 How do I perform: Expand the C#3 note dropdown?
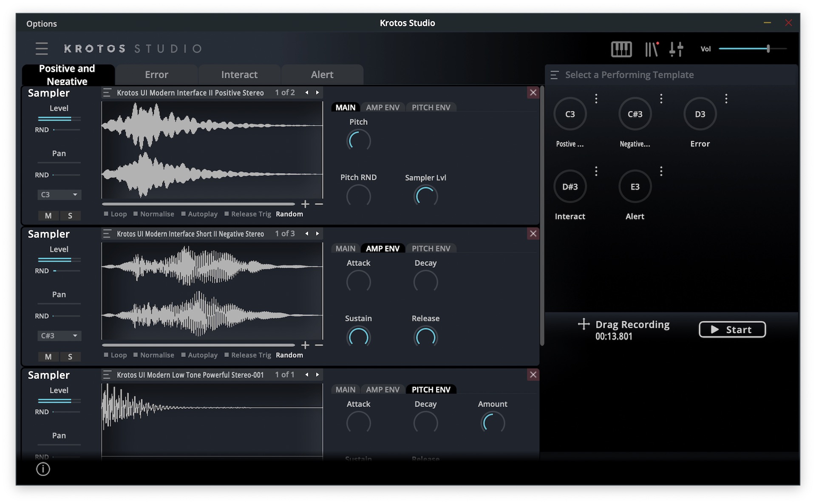click(59, 336)
